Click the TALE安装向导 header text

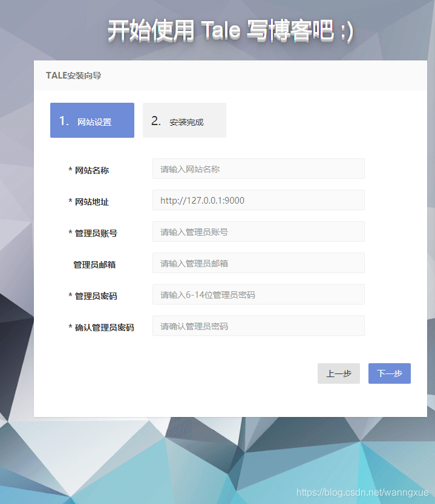pos(73,76)
